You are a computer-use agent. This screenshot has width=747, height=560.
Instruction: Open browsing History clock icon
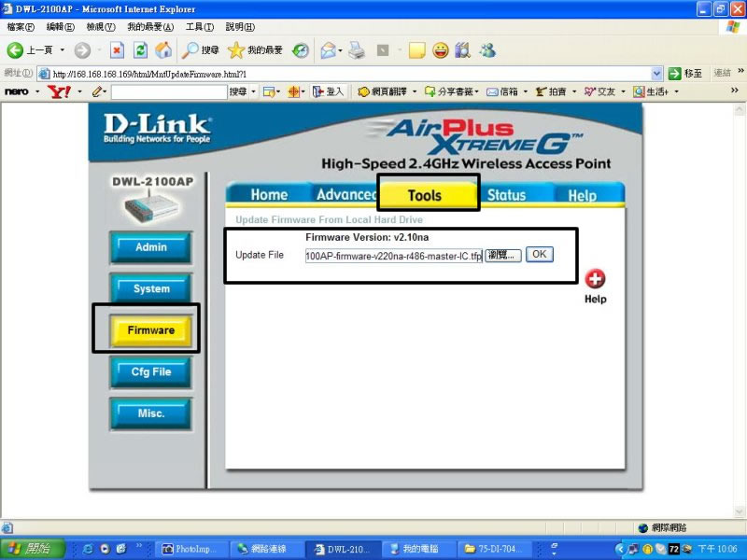tap(301, 50)
